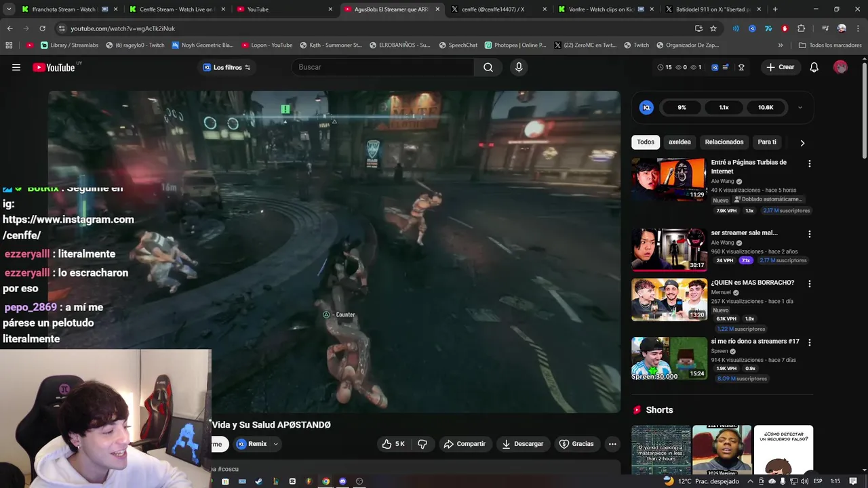The image size is (868, 488).
Task: Open a new browser tab
Action: click(x=775, y=9)
